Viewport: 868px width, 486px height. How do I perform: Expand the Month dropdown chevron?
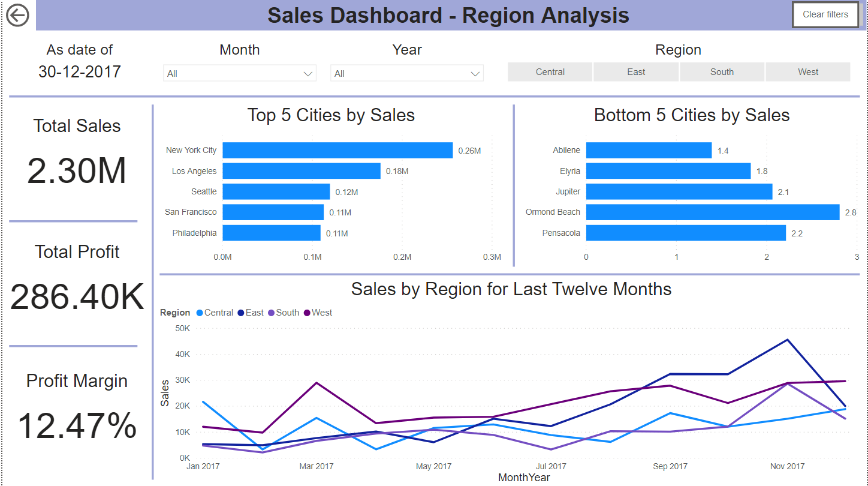click(x=309, y=73)
